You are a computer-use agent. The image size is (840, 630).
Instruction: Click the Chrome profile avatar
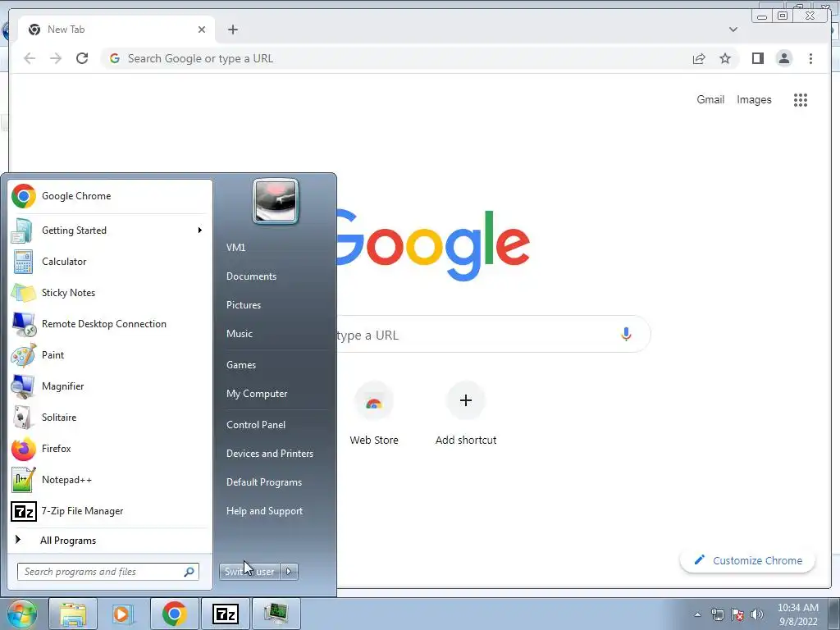tap(784, 58)
